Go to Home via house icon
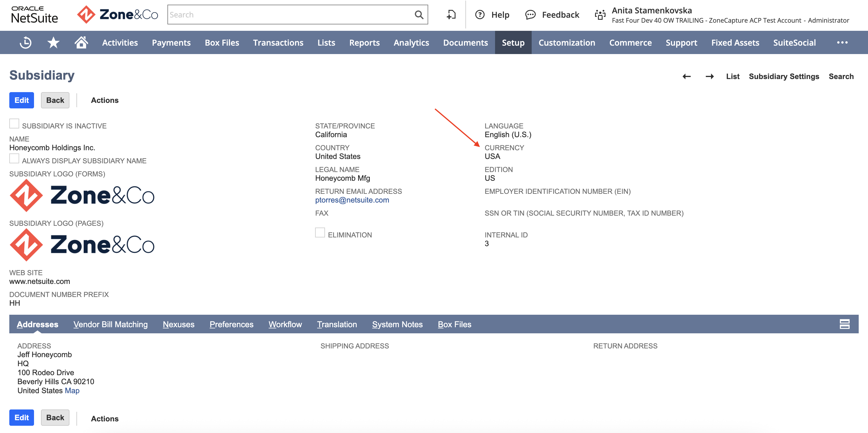This screenshot has width=868, height=433. point(81,43)
